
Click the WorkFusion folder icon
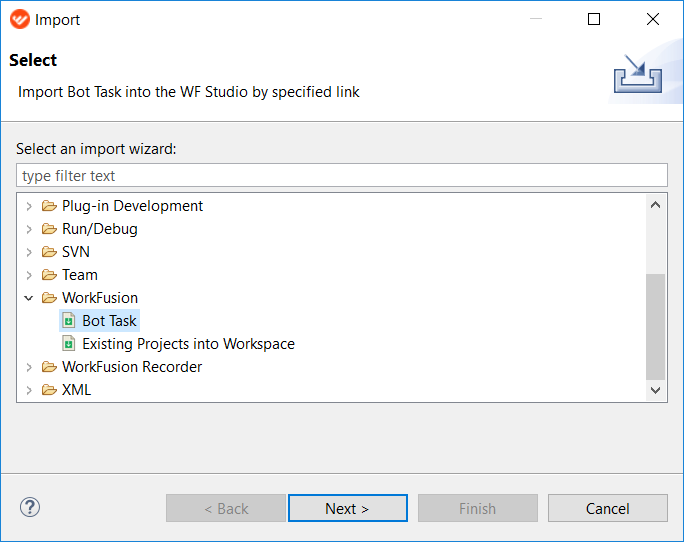(x=49, y=298)
